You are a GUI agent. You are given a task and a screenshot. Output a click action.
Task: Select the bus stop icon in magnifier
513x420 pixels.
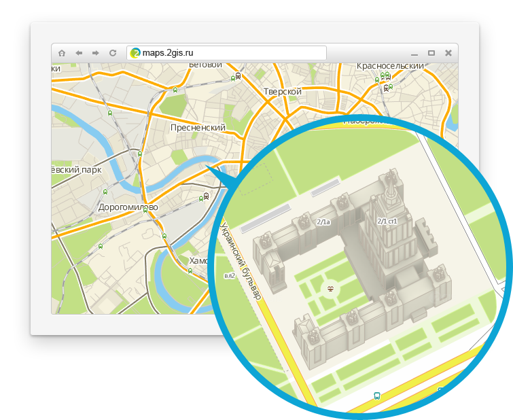click(377, 396)
